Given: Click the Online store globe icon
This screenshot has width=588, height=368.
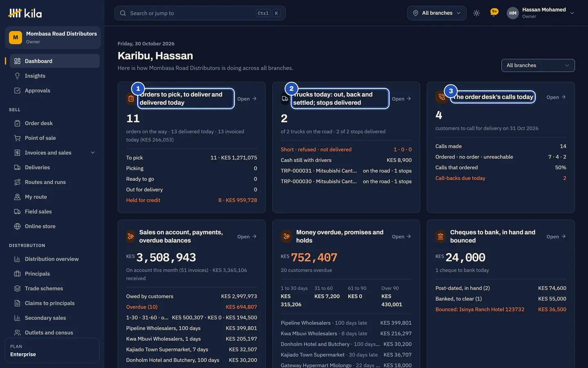Looking at the screenshot, I should (17, 226).
